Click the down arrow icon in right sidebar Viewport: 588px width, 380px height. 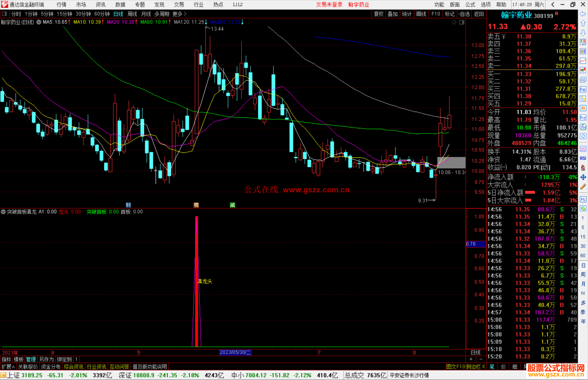point(583,33)
